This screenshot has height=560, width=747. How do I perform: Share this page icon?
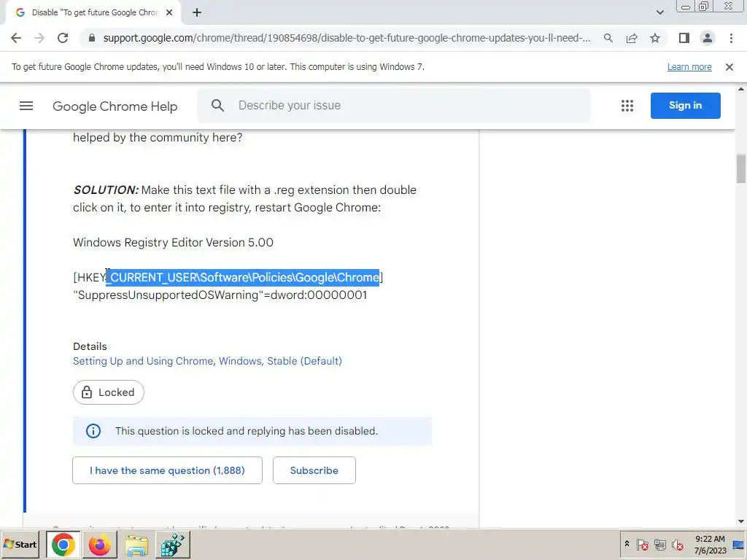(x=632, y=38)
